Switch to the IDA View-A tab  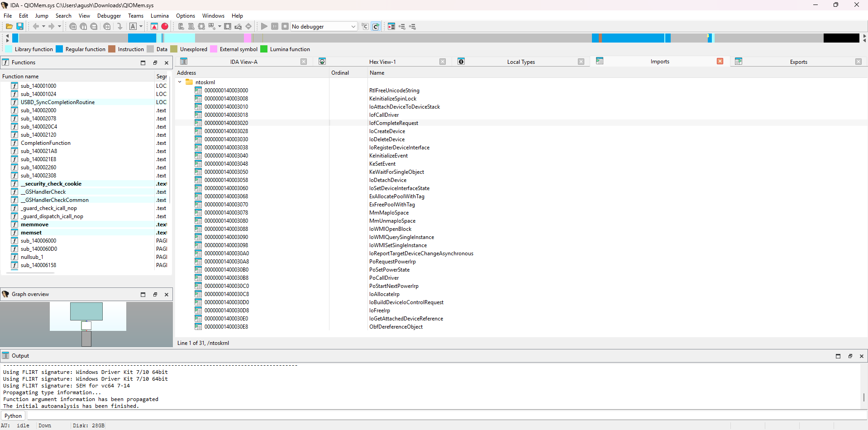pyautogui.click(x=243, y=62)
